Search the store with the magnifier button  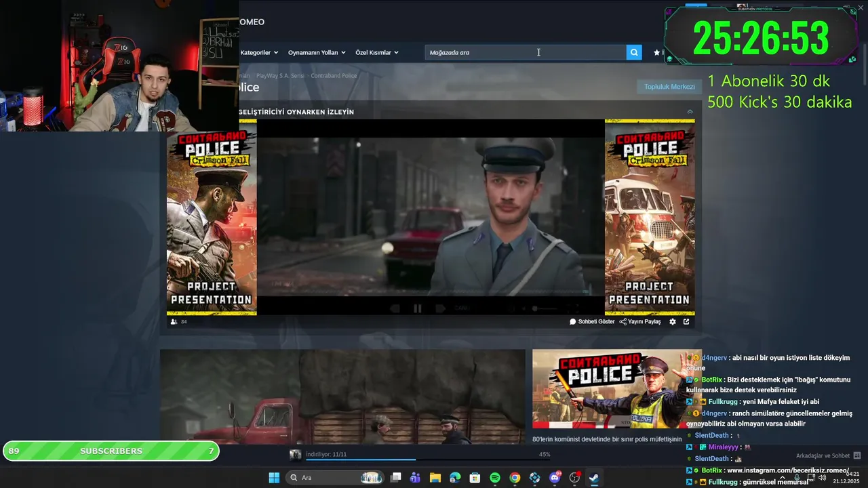tap(634, 52)
